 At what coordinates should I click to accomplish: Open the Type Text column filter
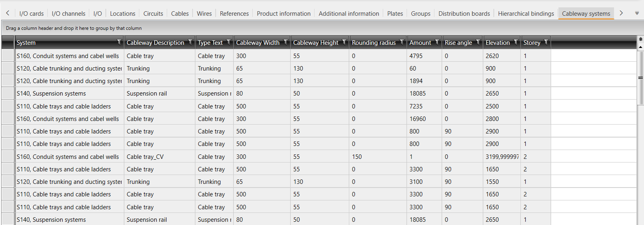(x=229, y=42)
